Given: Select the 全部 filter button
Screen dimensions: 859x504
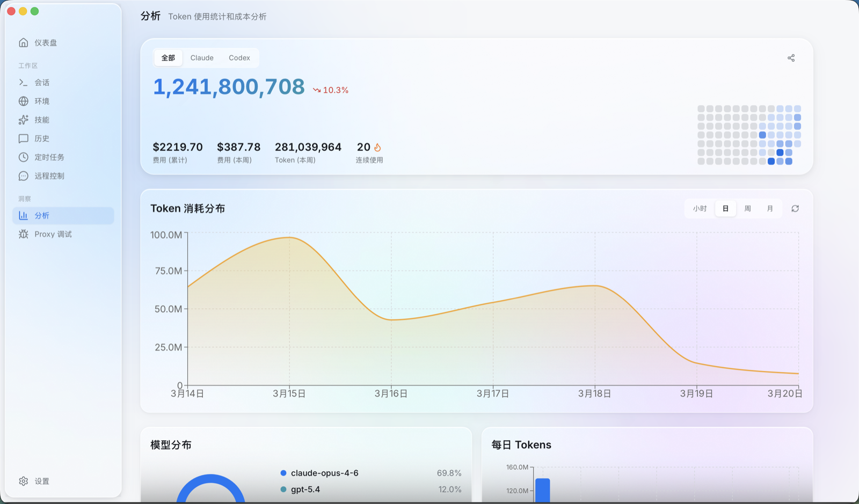Looking at the screenshot, I should 168,57.
